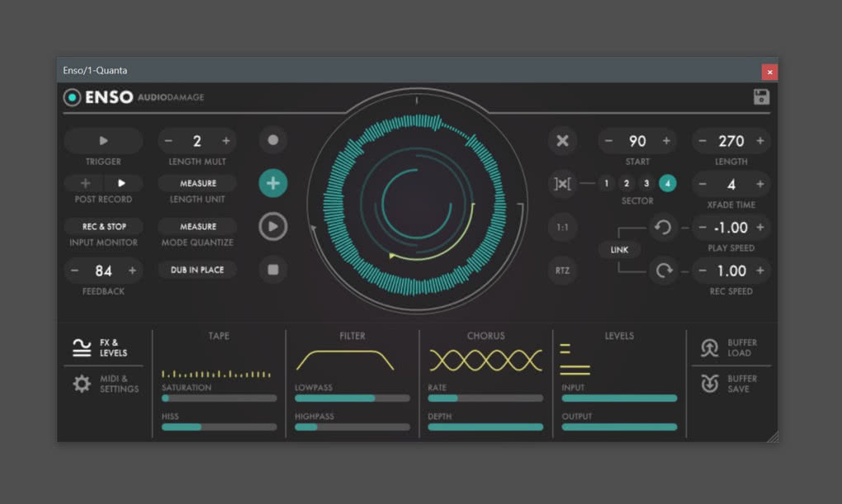Click the Length value 270

point(731,140)
